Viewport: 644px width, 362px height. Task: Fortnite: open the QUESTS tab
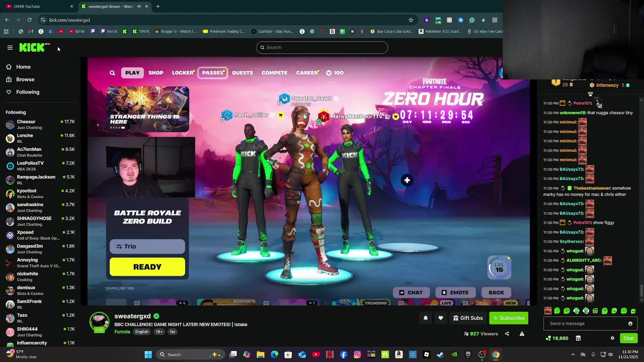(x=243, y=73)
